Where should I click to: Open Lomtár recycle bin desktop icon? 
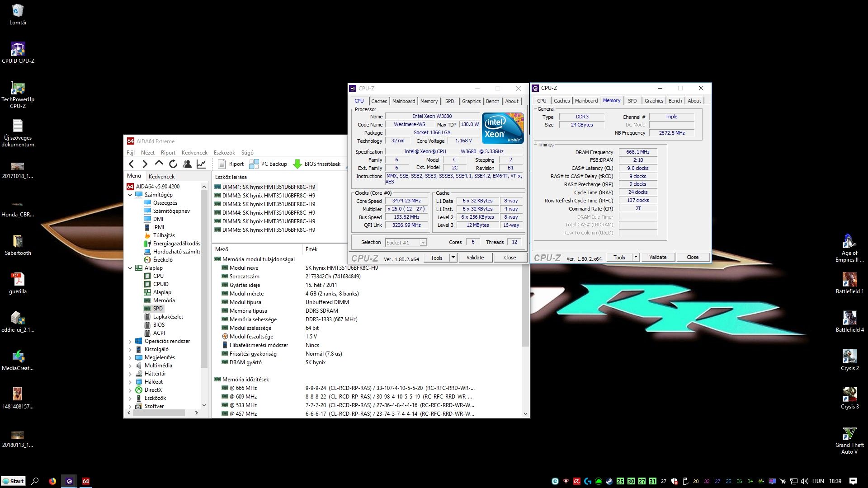(x=18, y=14)
